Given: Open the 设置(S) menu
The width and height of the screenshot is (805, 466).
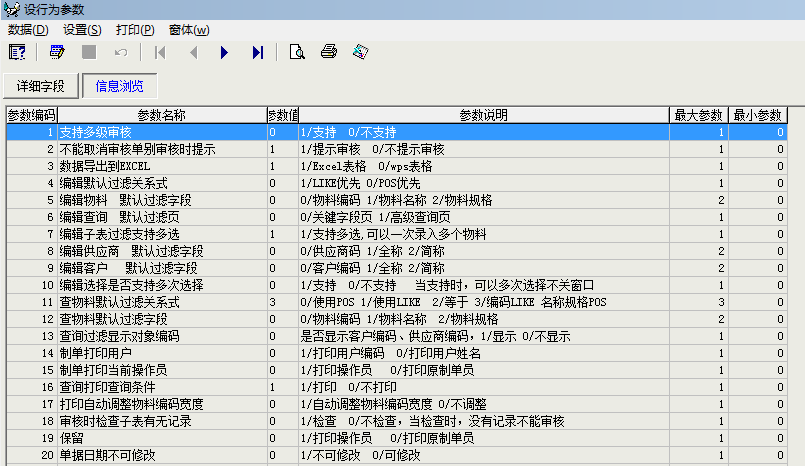Looking at the screenshot, I should (82, 30).
